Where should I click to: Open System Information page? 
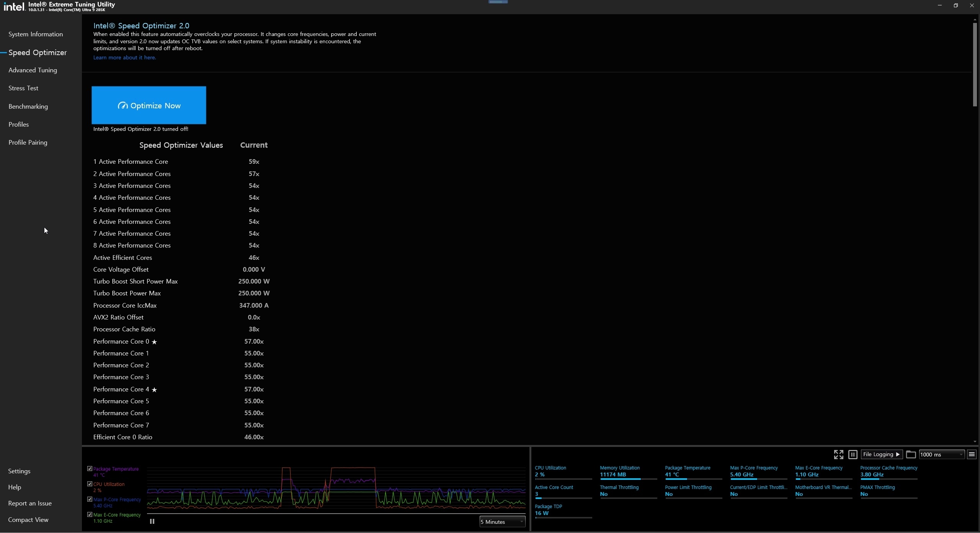36,34
